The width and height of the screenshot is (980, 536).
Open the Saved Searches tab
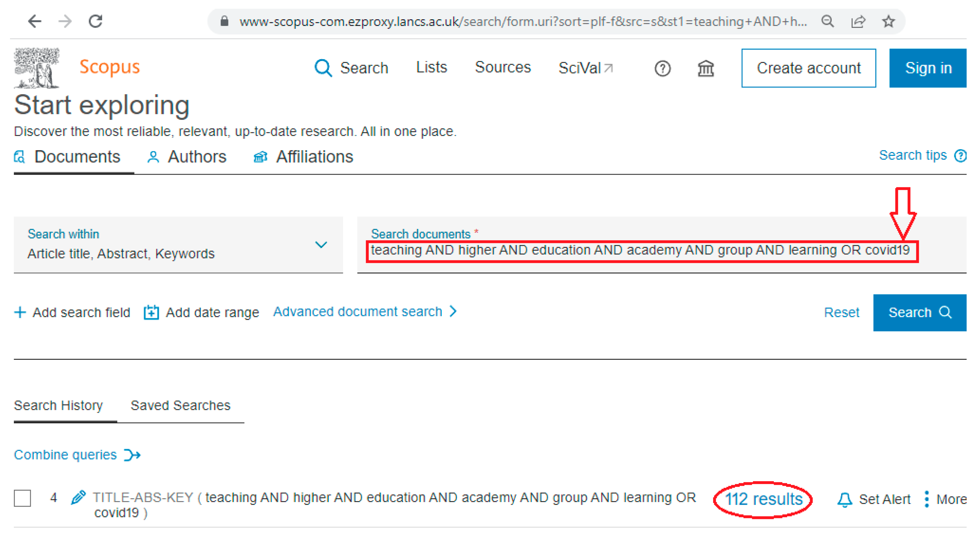point(180,405)
